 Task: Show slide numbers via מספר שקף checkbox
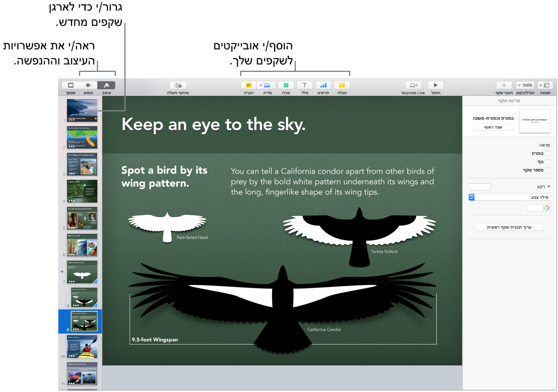pos(548,170)
